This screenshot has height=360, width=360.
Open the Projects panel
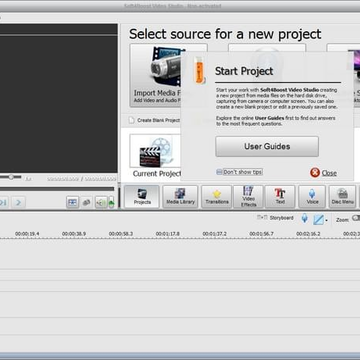(x=142, y=197)
